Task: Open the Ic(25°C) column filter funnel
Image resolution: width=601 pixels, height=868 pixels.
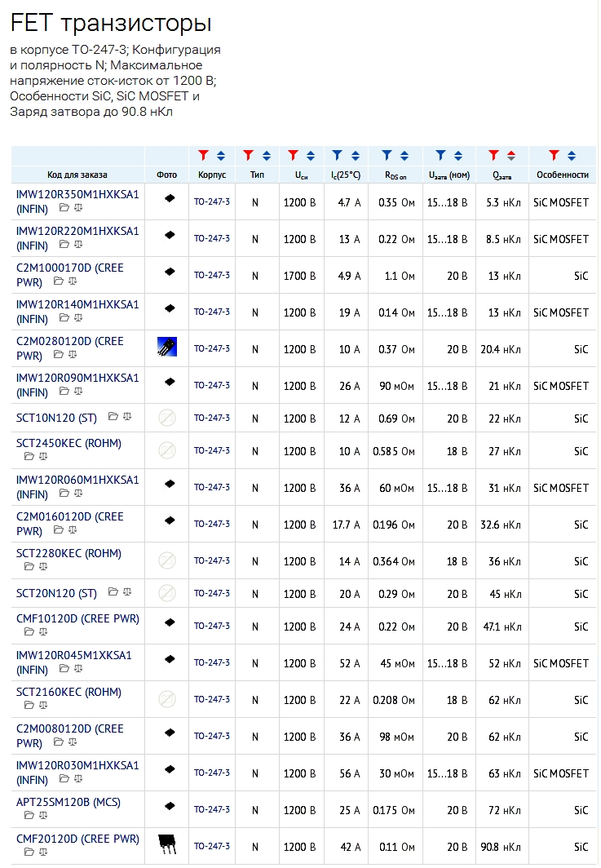Action: point(337,155)
